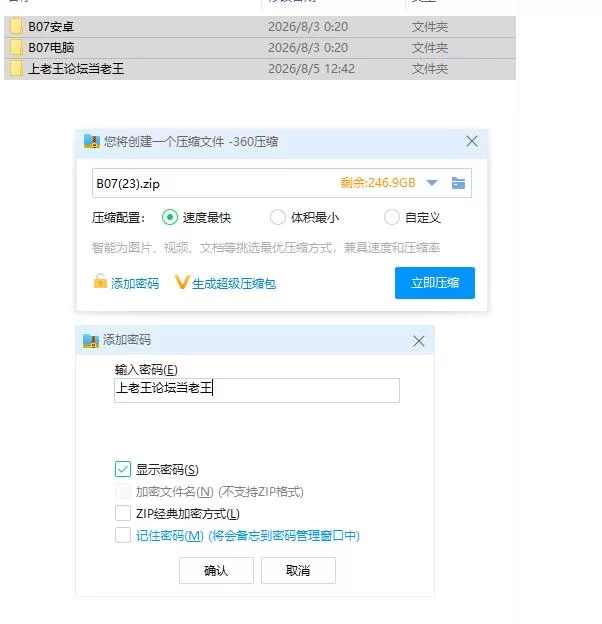Close the 添加密码 dialog
The image size is (602, 624).
[x=419, y=341]
